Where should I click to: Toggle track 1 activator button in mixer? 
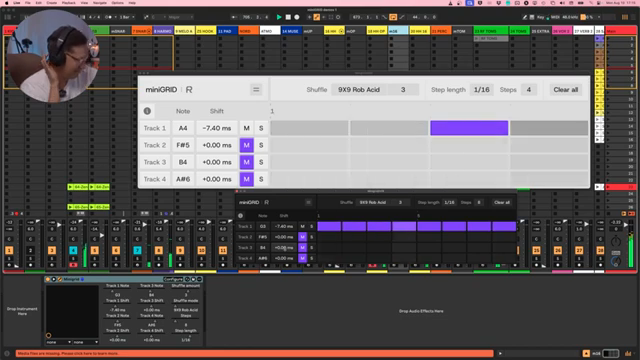[9, 250]
